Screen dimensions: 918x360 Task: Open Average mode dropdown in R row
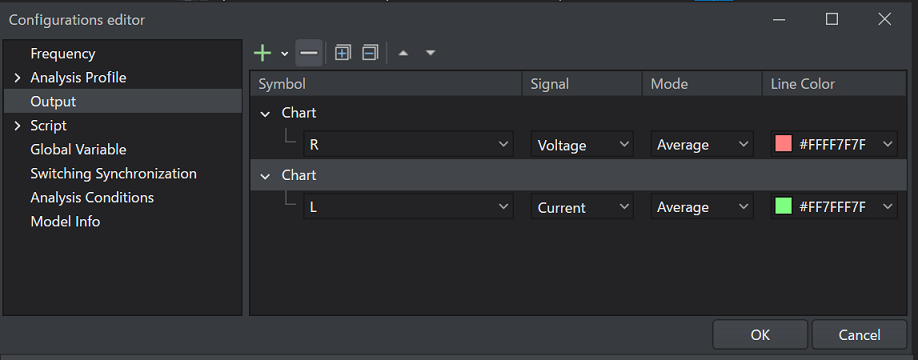(x=702, y=144)
